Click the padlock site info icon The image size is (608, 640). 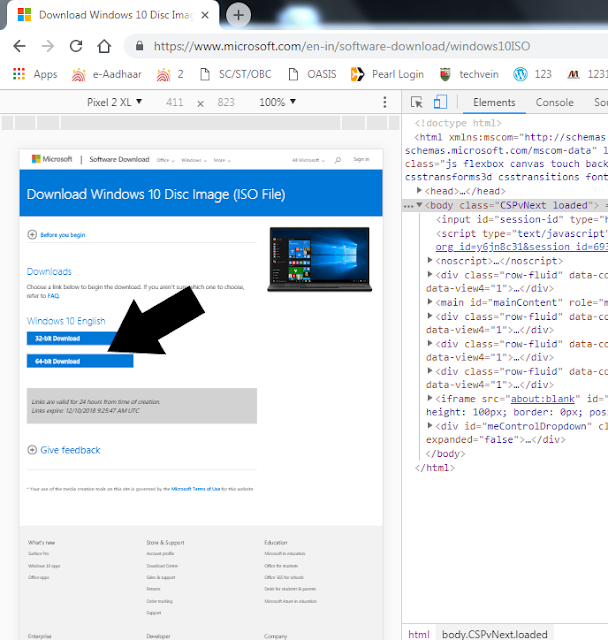tap(140, 46)
